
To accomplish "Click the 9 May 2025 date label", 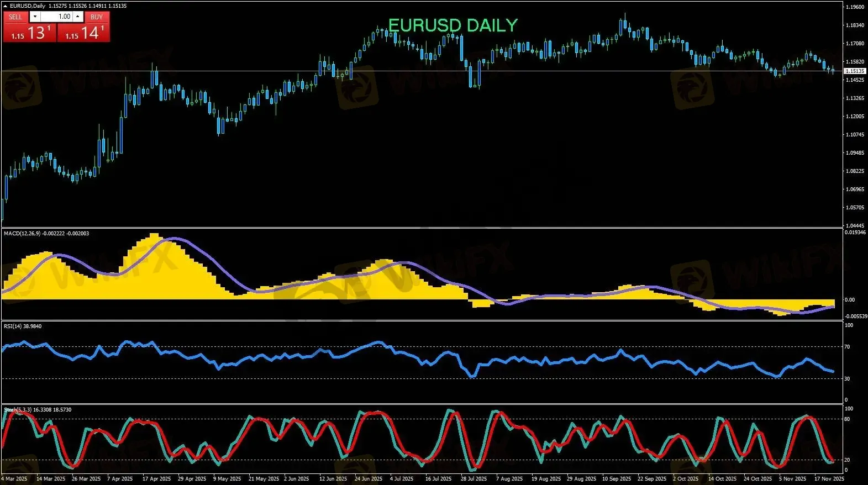I will point(227,479).
